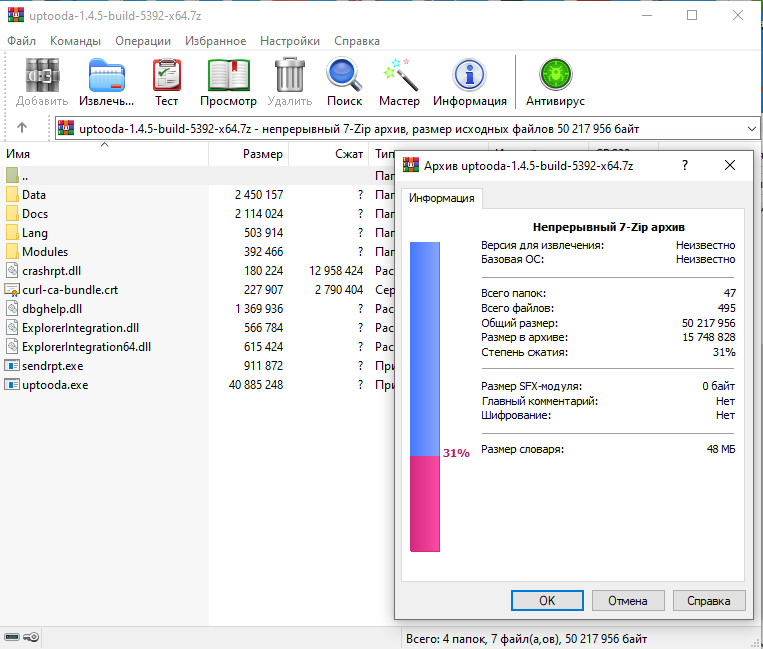This screenshot has height=649, width=763.
Task: Open the Справка menu in the menu bar
Action: 357,41
